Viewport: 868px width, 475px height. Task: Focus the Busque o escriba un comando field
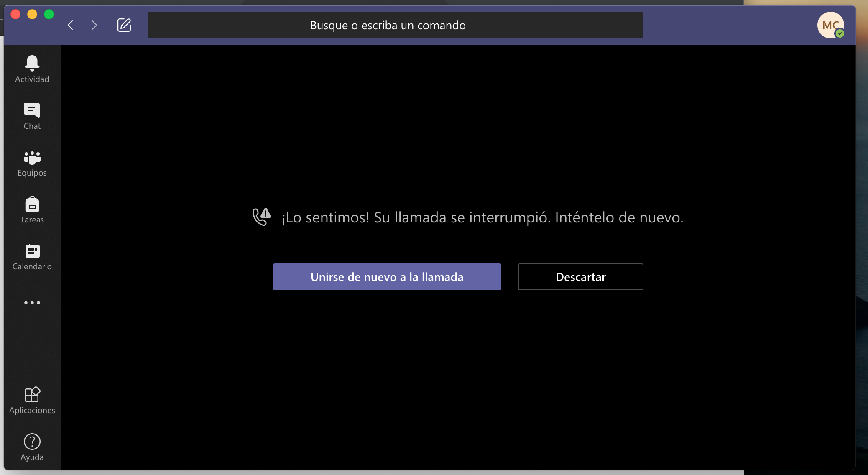[396, 25]
